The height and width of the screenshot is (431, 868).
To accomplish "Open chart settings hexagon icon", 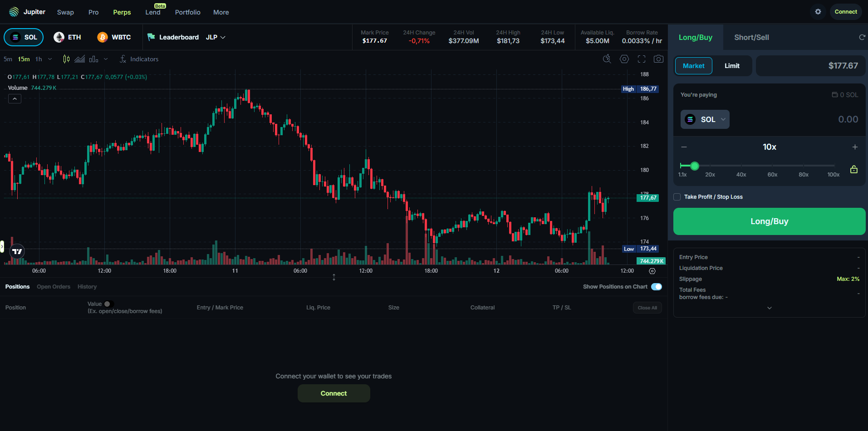I will [x=624, y=59].
